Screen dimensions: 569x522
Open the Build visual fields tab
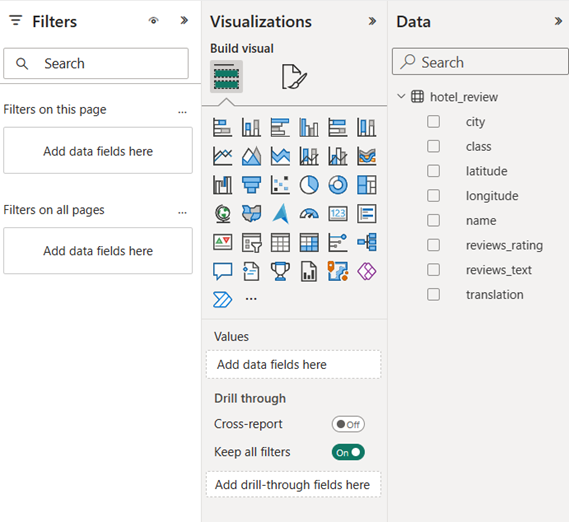coord(226,77)
